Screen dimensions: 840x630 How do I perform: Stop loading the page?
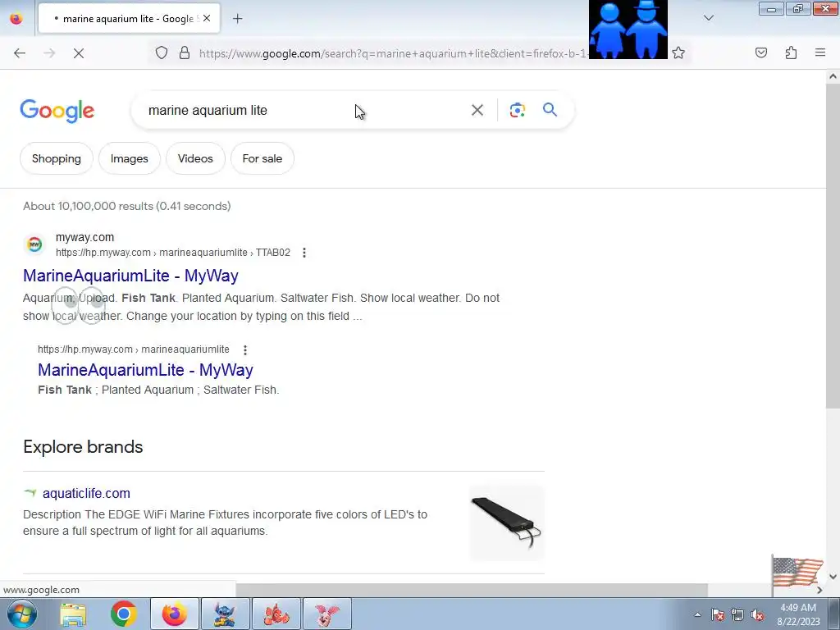pyautogui.click(x=79, y=53)
